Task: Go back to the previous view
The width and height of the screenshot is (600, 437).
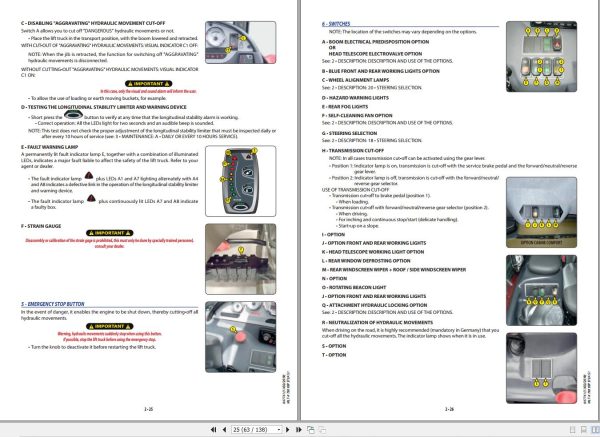Action: point(311,430)
